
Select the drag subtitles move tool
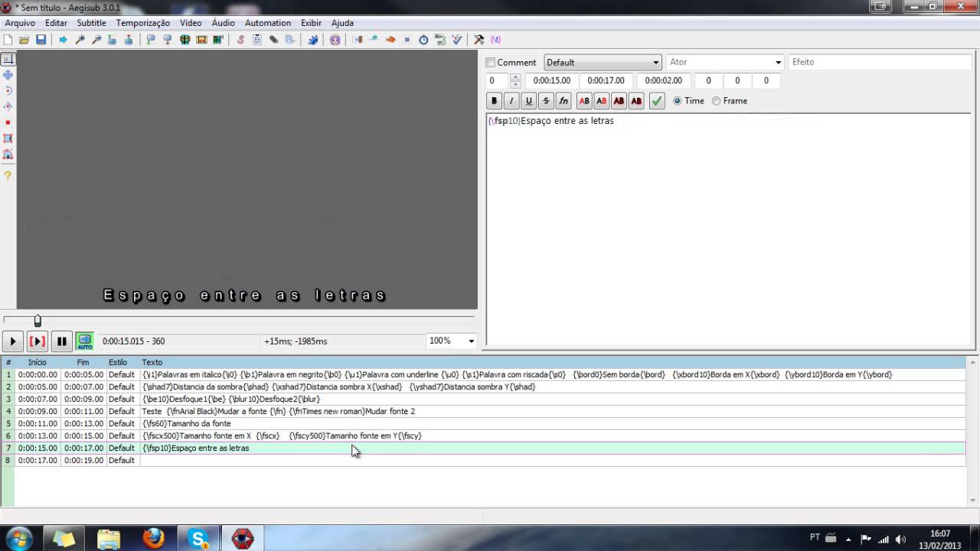[x=8, y=75]
